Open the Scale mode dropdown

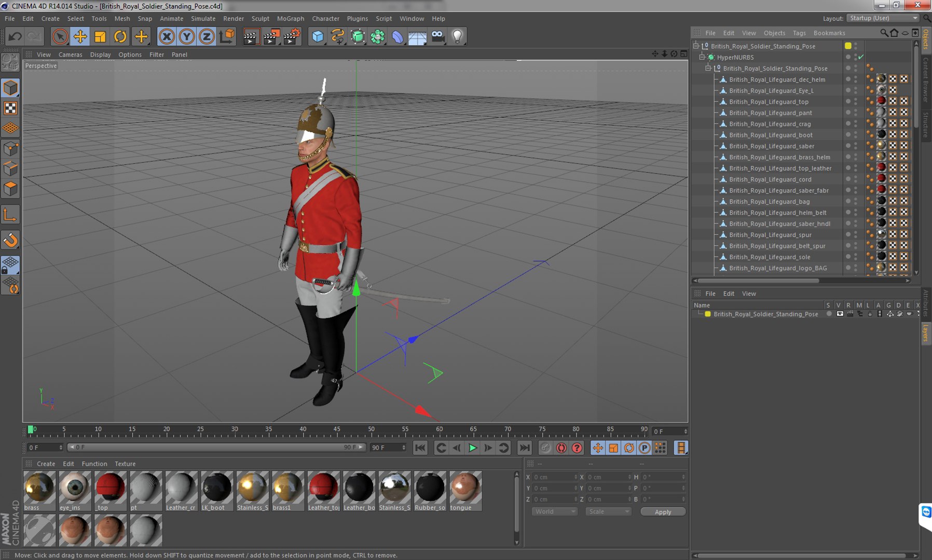tap(608, 511)
